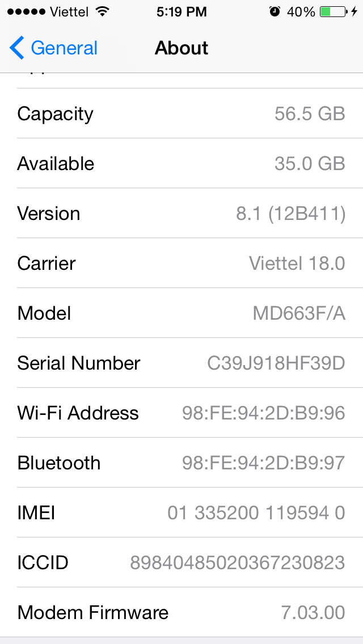363x644 pixels.
Task: Select the Available storage row
Action: (x=181, y=163)
